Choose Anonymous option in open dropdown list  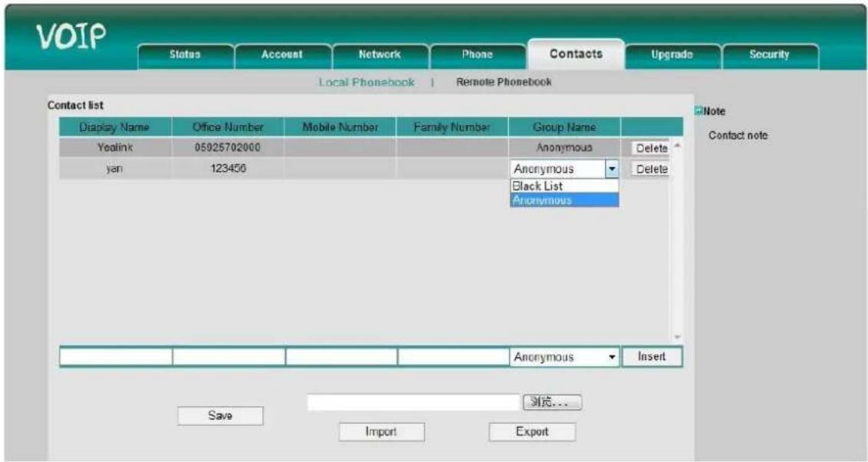point(564,200)
